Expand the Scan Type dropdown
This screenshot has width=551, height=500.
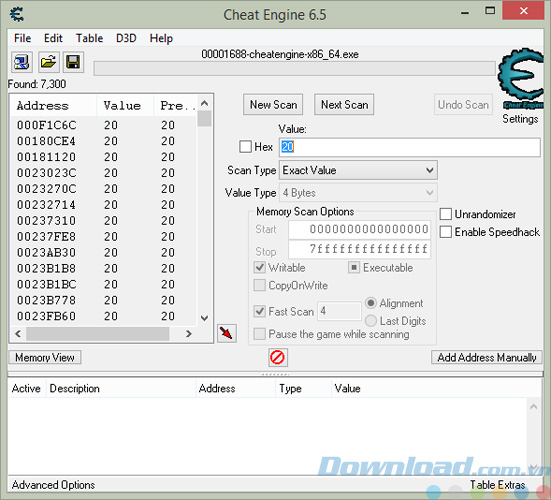tap(358, 170)
